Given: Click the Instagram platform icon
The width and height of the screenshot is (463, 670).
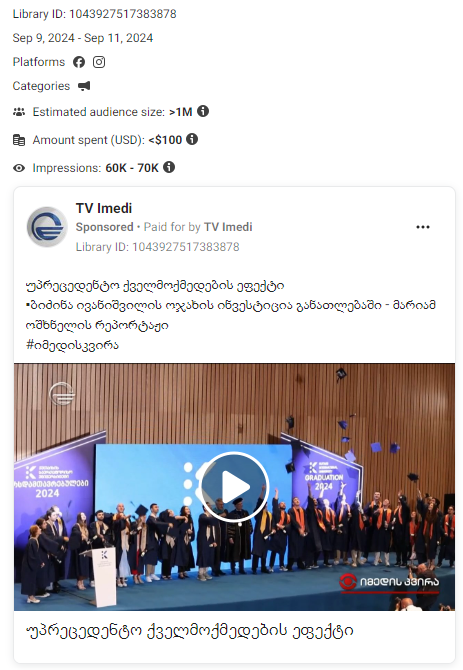Looking at the screenshot, I should [99, 62].
